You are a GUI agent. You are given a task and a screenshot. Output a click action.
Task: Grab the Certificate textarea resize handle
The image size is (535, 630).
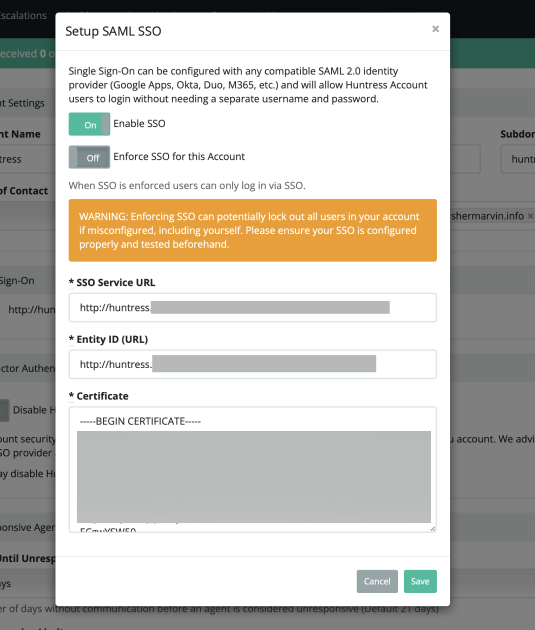433,529
